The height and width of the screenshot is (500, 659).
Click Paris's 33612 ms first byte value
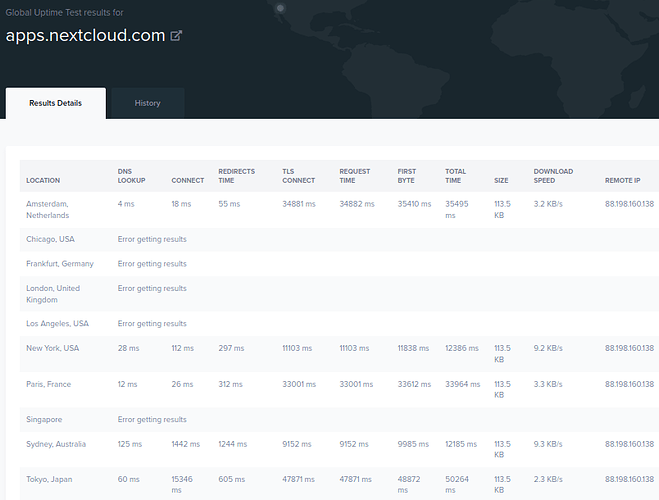414,384
